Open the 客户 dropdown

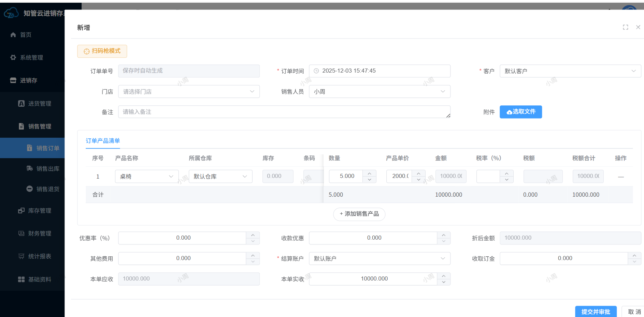click(570, 71)
